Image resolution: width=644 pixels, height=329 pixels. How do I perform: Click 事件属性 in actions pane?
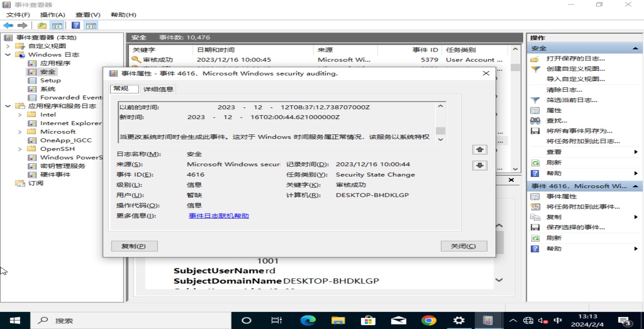[561, 196]
